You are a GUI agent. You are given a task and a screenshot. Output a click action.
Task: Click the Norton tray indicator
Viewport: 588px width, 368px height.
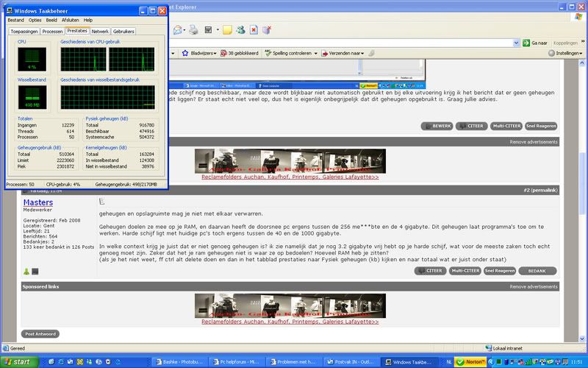(470, 362)
